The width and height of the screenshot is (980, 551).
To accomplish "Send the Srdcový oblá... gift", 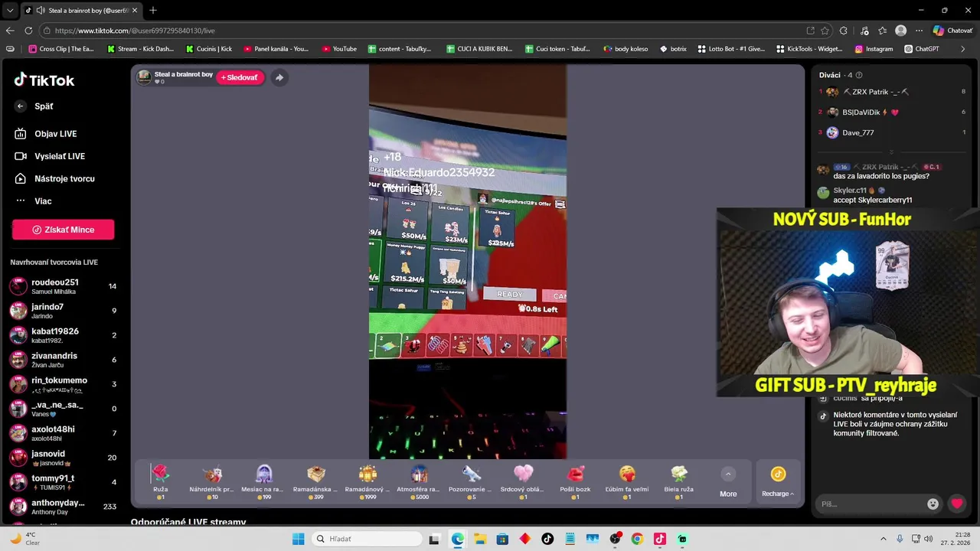I will tap(523, 482).
